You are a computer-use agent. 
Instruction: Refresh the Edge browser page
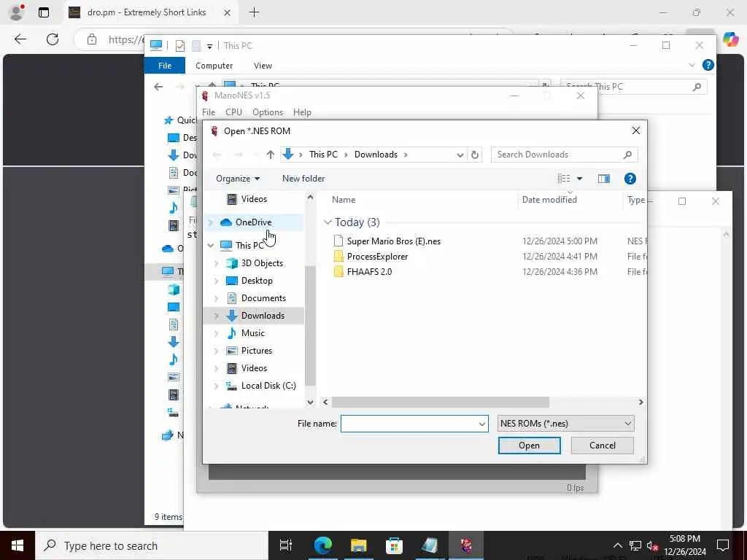[x=53, y=39]
